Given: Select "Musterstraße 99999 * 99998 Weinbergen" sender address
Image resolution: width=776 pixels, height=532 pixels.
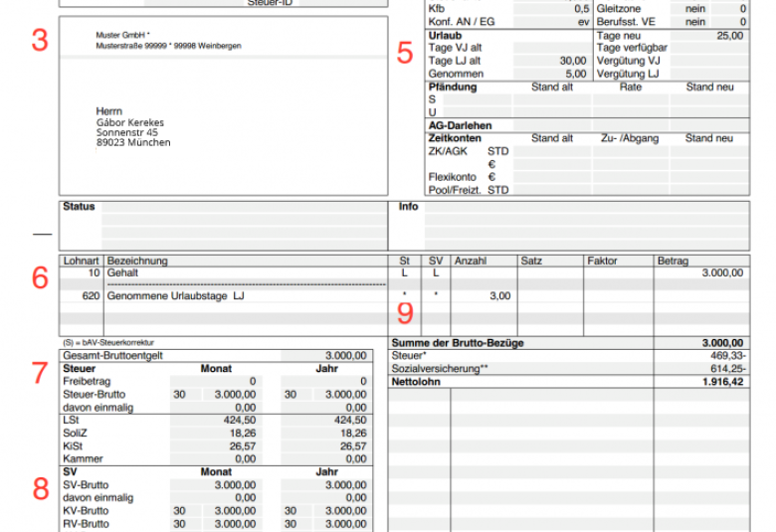Looking at the screenshot, I should click(x=169, y=46).
